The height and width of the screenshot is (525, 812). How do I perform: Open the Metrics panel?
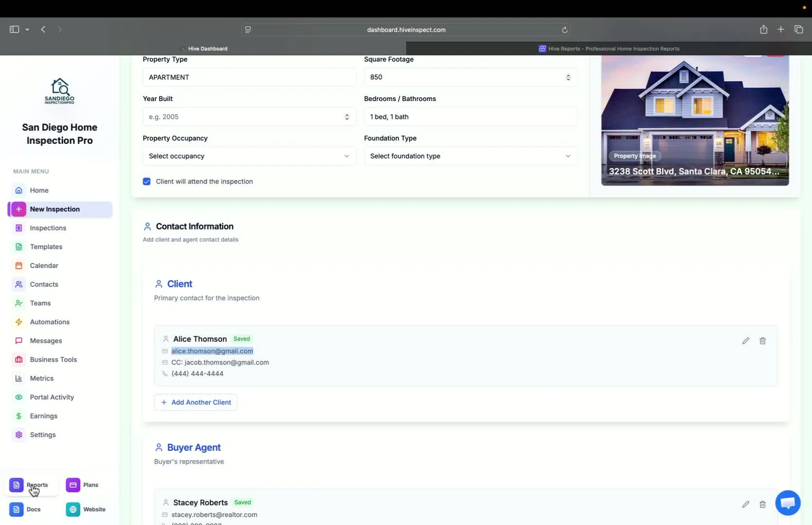point(42,378)
